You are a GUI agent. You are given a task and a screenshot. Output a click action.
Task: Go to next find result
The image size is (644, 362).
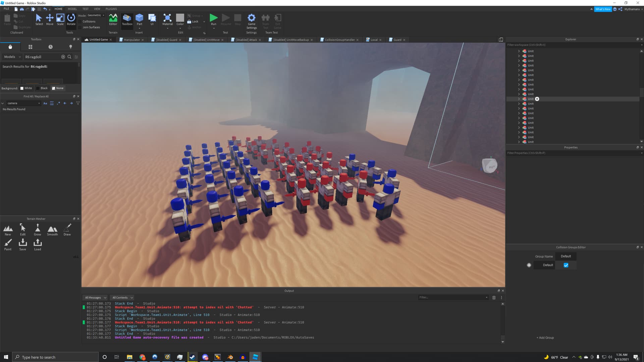click(71, 103)
